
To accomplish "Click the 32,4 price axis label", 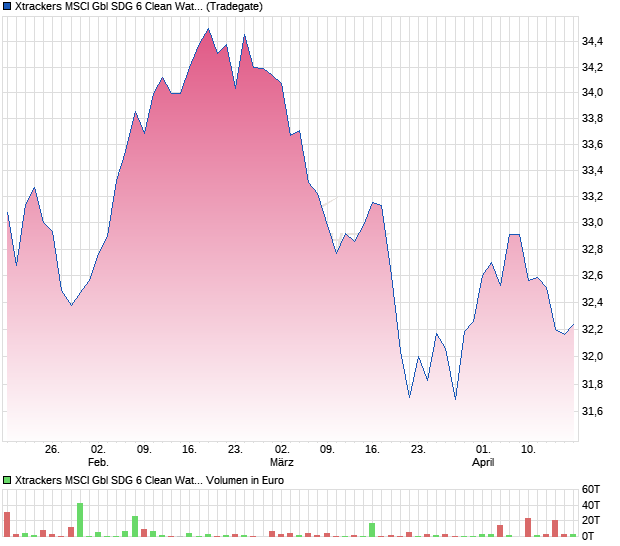I will (592, 302).
